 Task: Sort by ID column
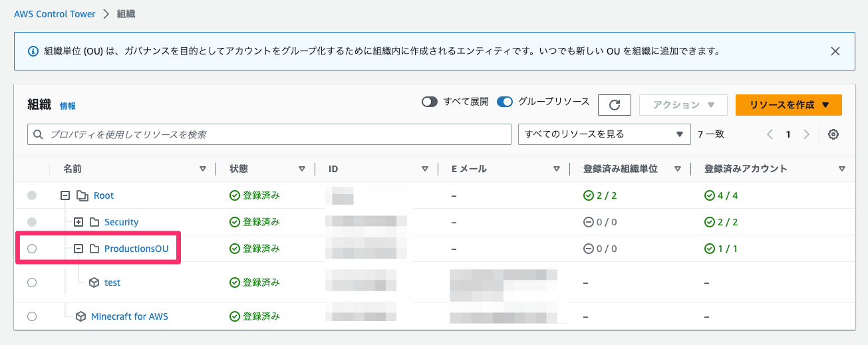pos(424,169)
